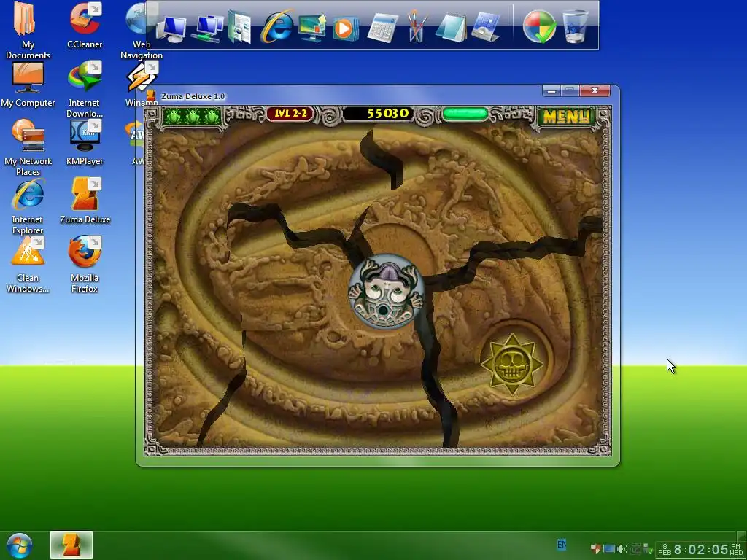The image size is (747, 560).
Task: Open Notepad icon in the dock
Action: click(451, 28)
